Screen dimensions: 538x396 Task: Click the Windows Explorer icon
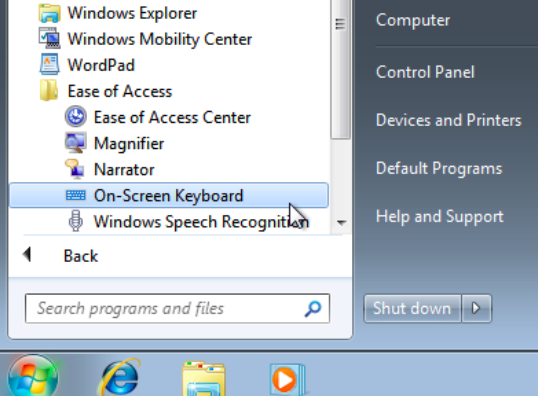pyautogui.click(x=50, y=13)
